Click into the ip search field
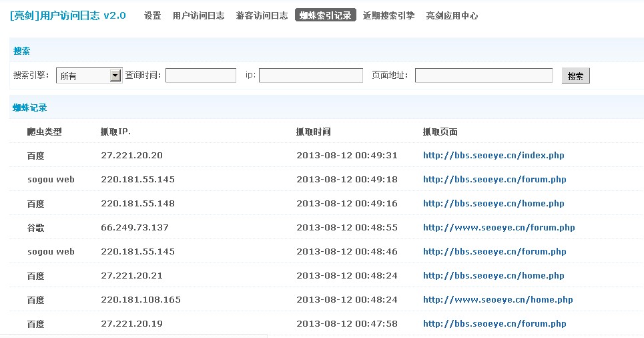The width and height of the screenshot is (644, 338). (311, 75)
